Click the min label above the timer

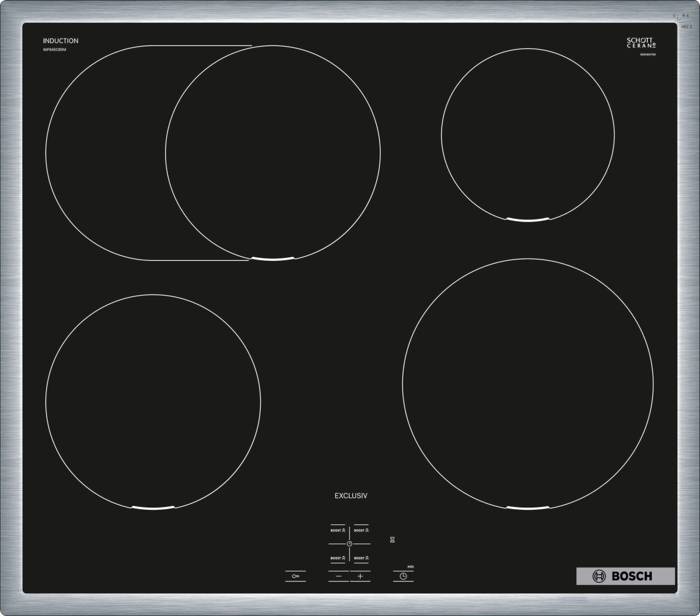click(x=411, y=566)
